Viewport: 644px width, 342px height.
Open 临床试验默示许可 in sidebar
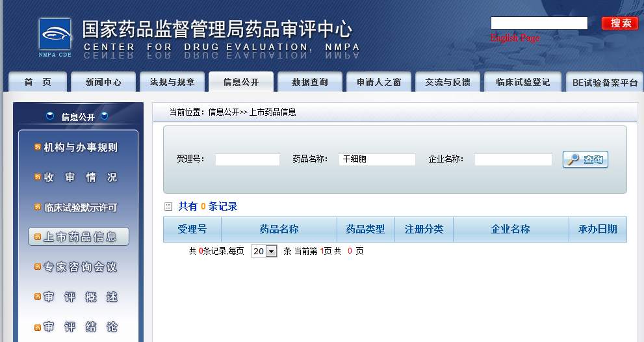(81, 207)
